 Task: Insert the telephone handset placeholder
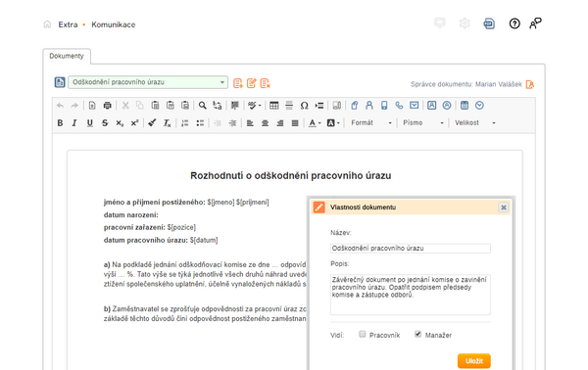click(x=399, y=106)
